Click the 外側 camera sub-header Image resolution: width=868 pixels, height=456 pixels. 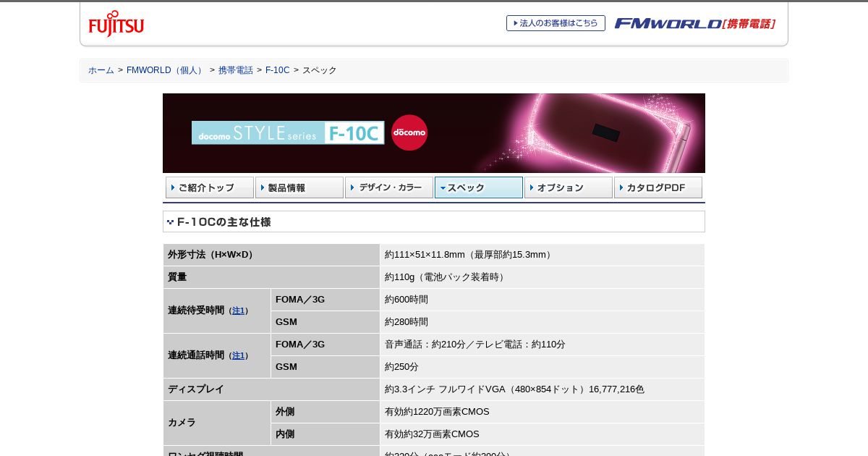point(325,412)
